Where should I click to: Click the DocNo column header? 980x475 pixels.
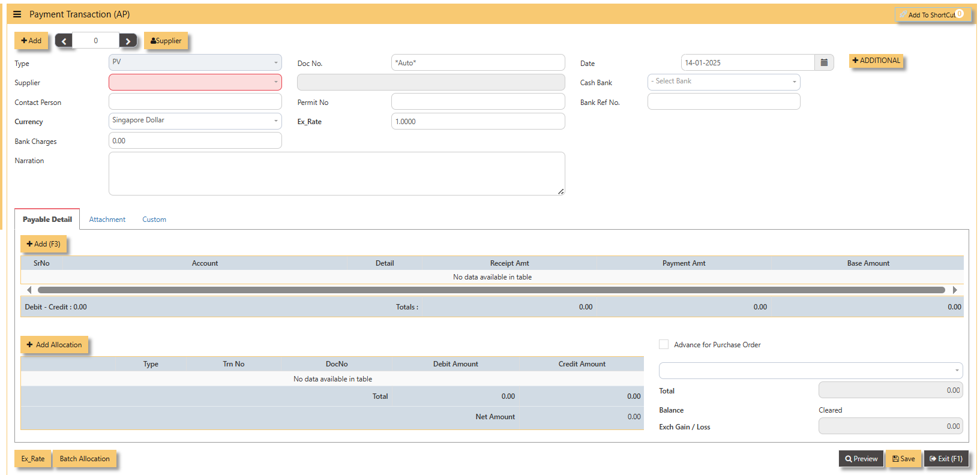337,364
